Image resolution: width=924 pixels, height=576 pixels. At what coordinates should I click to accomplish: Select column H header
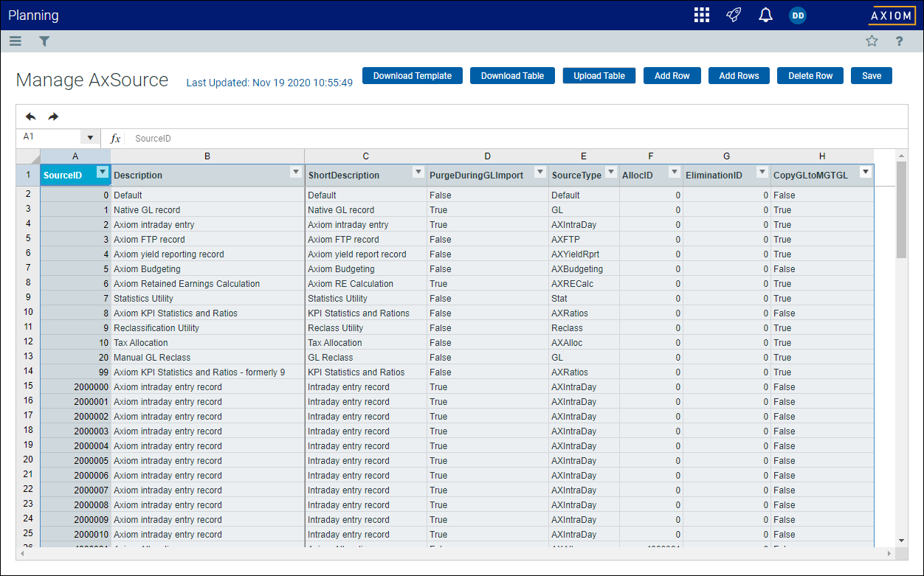[x=822, y=156]
